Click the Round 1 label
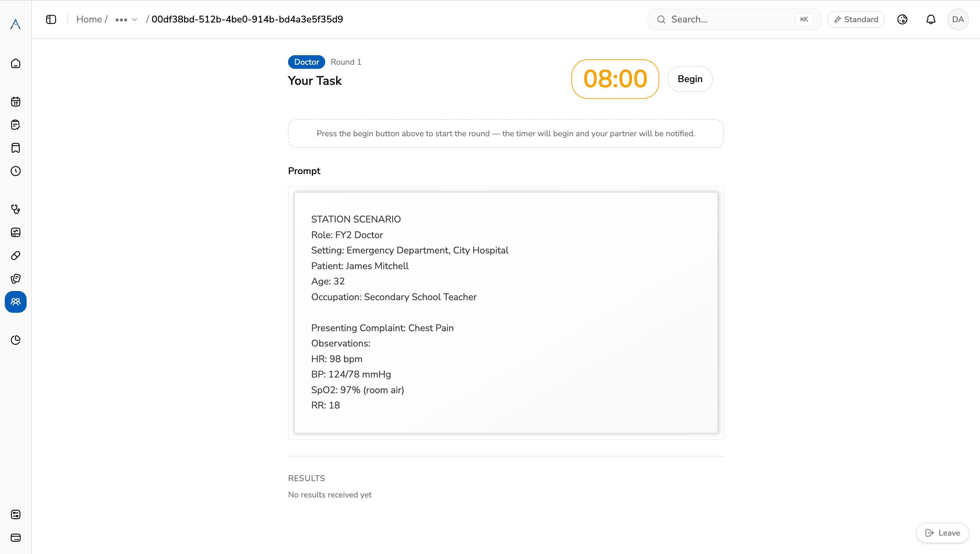The width and height of the screenshot is (980, 554). pos(346,62)
